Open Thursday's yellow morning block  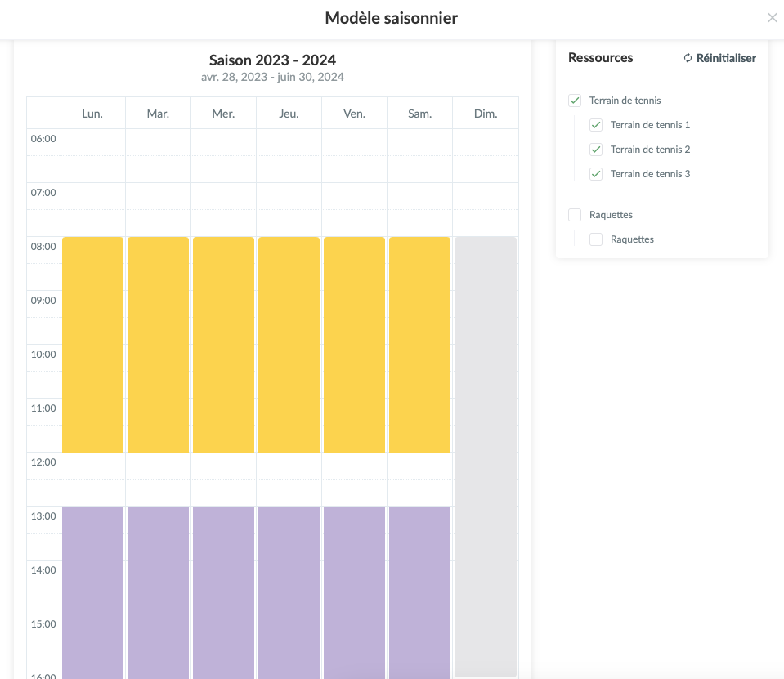(289, 345)
